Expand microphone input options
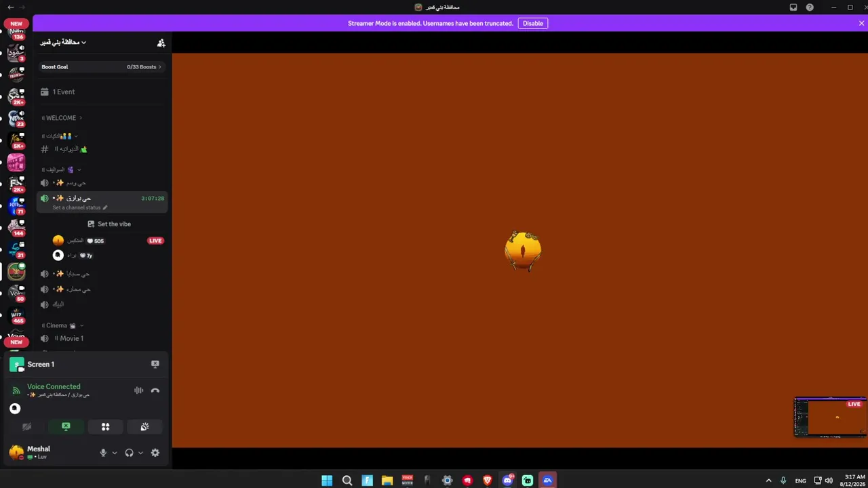The image size is (868, 488). [114, 453]
